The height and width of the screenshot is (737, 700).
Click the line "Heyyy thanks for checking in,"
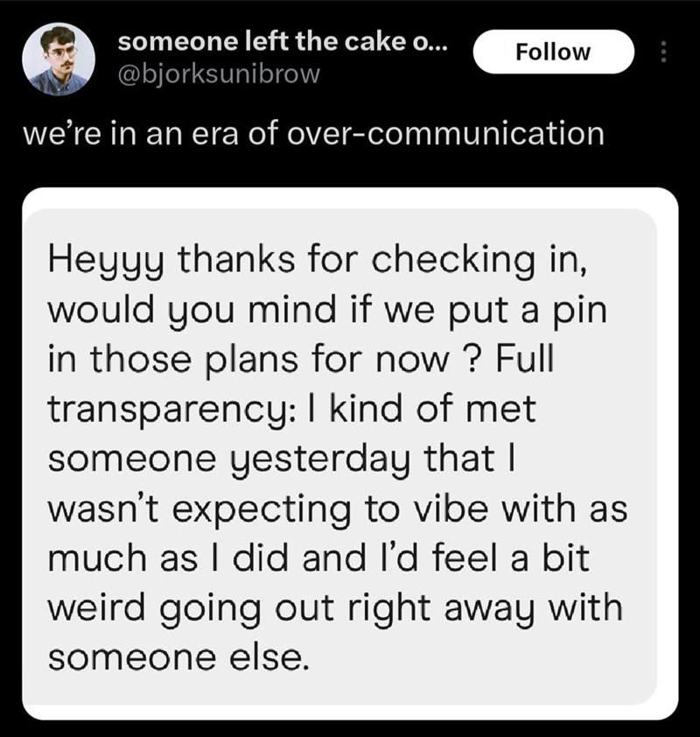[318, 263]
